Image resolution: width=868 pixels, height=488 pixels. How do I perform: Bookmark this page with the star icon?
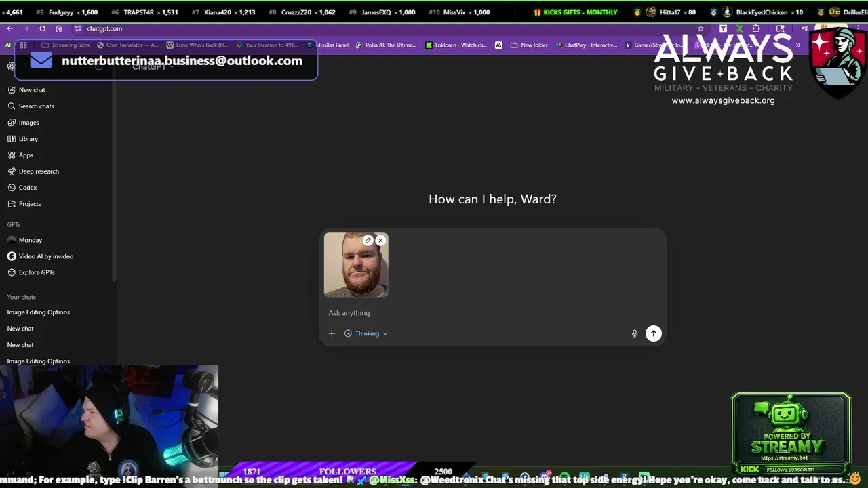pyautogui.click(x=701, y=28)
